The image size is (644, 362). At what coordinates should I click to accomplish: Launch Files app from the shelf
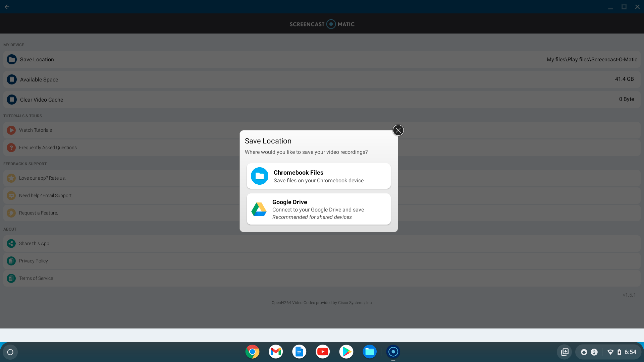[x=370, y=352]
